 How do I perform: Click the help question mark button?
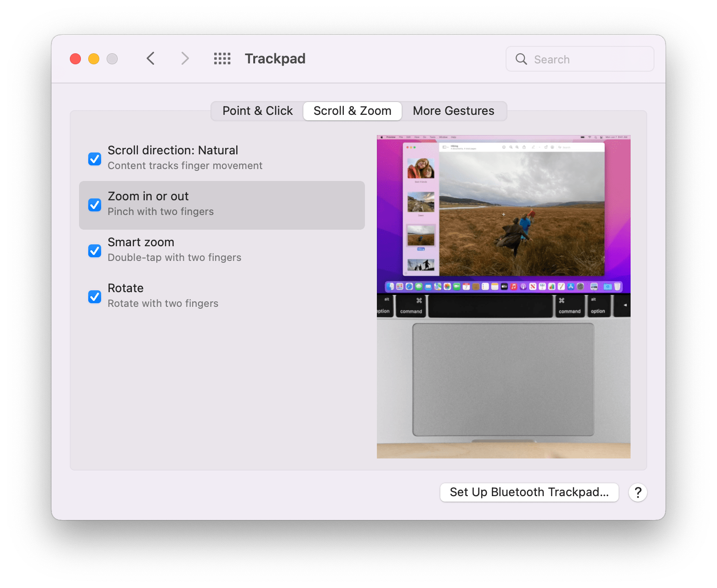tap(638, 492)
